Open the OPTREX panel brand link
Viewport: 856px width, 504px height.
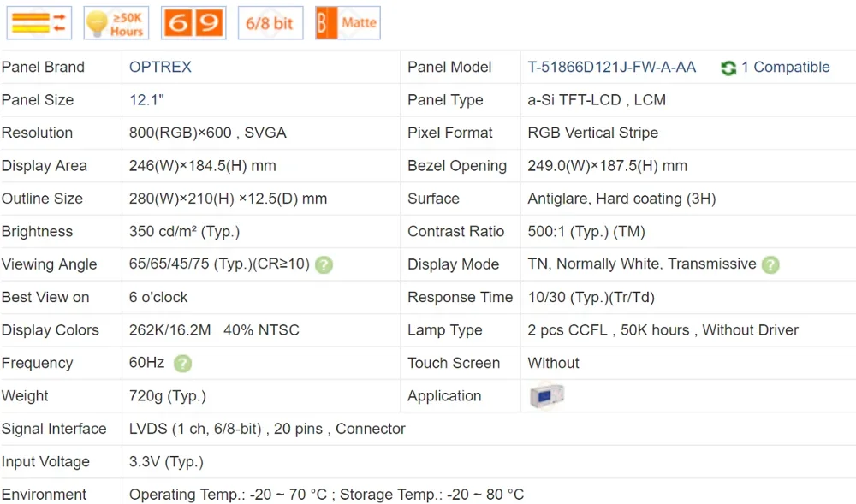coord(160,67)
